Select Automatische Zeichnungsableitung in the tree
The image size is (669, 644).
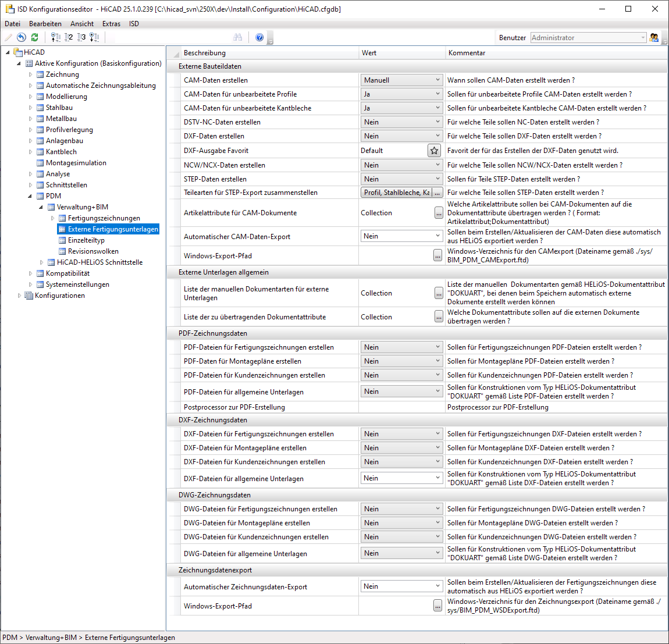101,86
